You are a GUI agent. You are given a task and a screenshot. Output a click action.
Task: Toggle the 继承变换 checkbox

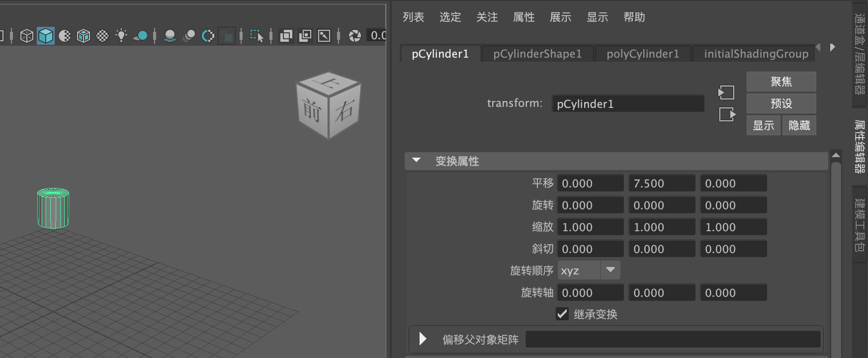562,314
